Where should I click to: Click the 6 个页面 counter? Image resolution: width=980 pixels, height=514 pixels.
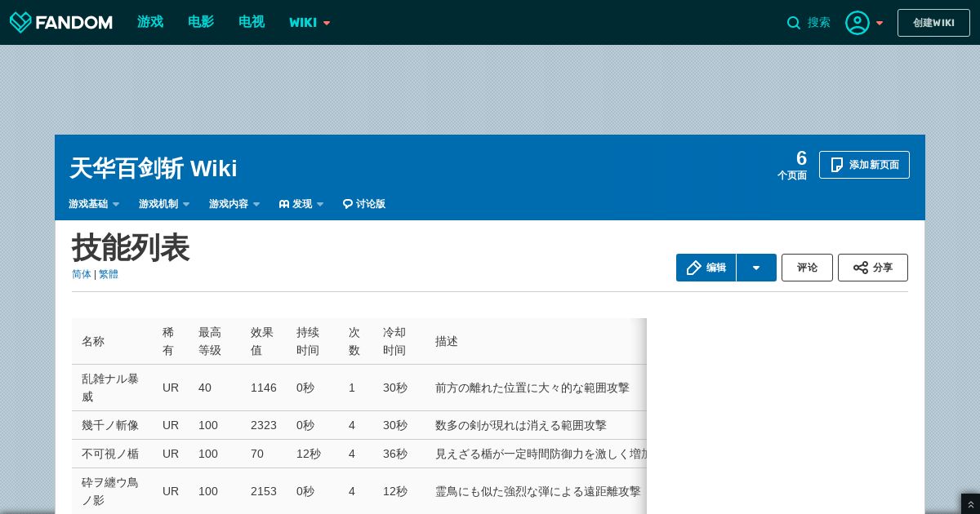point(792,165)
